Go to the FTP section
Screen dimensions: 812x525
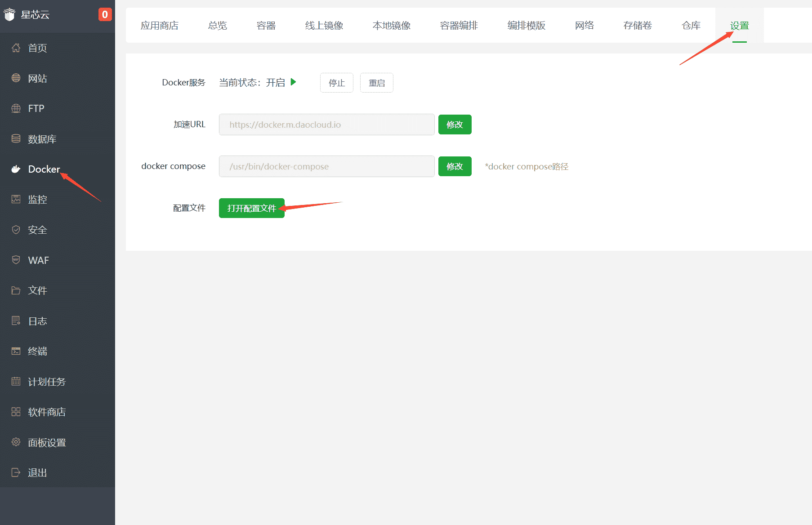pos(36,108)
